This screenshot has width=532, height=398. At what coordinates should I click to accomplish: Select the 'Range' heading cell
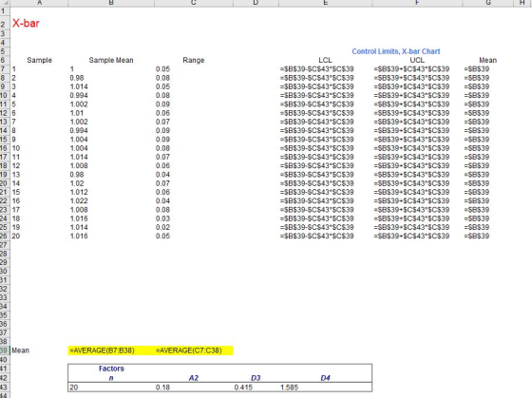pos(194,60)
